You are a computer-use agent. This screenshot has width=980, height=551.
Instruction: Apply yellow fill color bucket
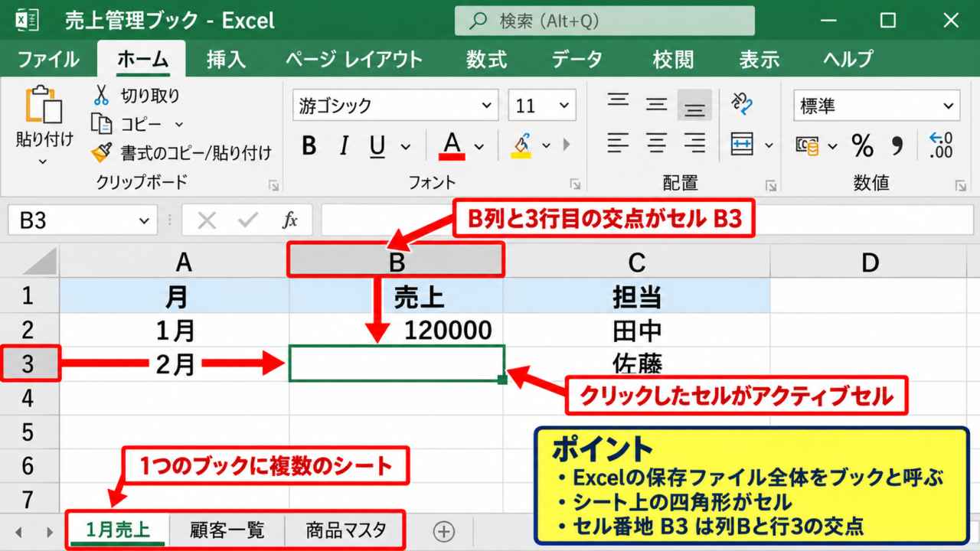point(521,145)
